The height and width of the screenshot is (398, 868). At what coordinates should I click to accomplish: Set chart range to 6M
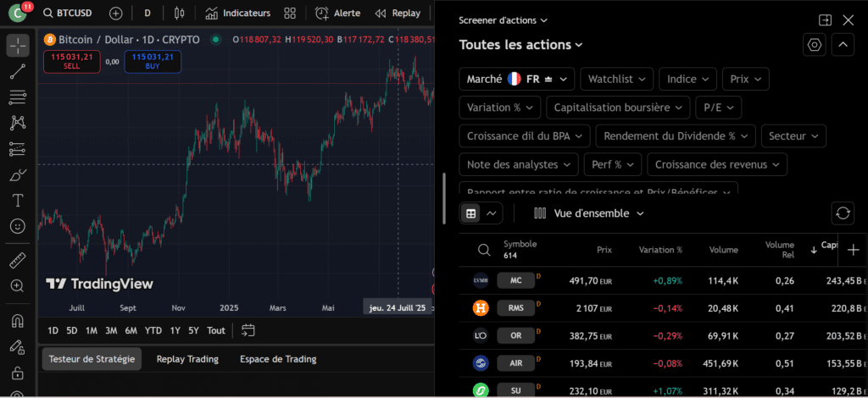point(131,330)
